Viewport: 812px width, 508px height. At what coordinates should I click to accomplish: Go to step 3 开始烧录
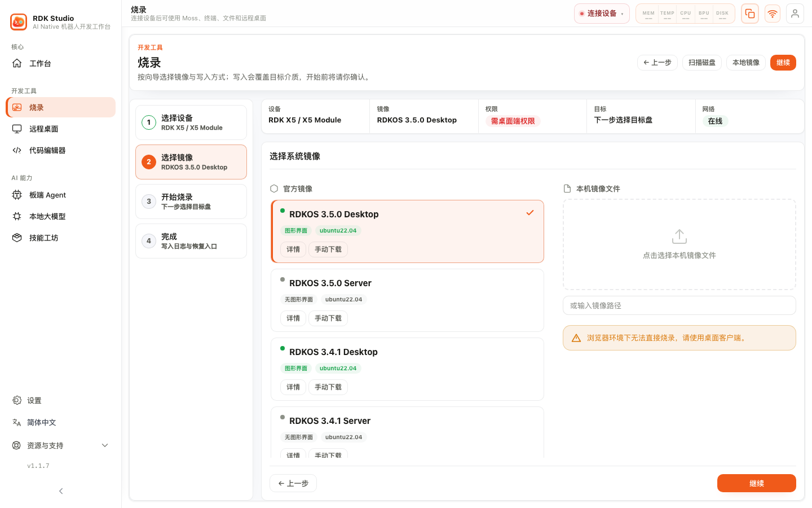(x=191, y=202)
